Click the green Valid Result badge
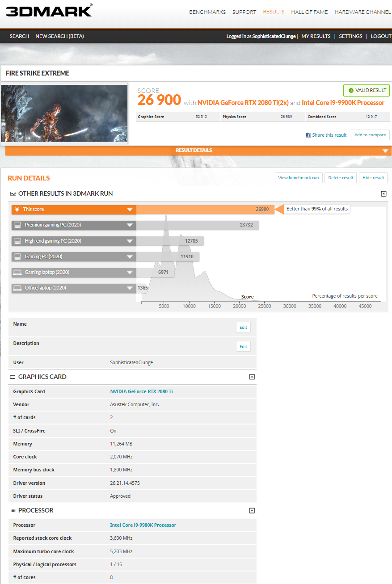Screen dimensions: 392x584 [367, 90]
